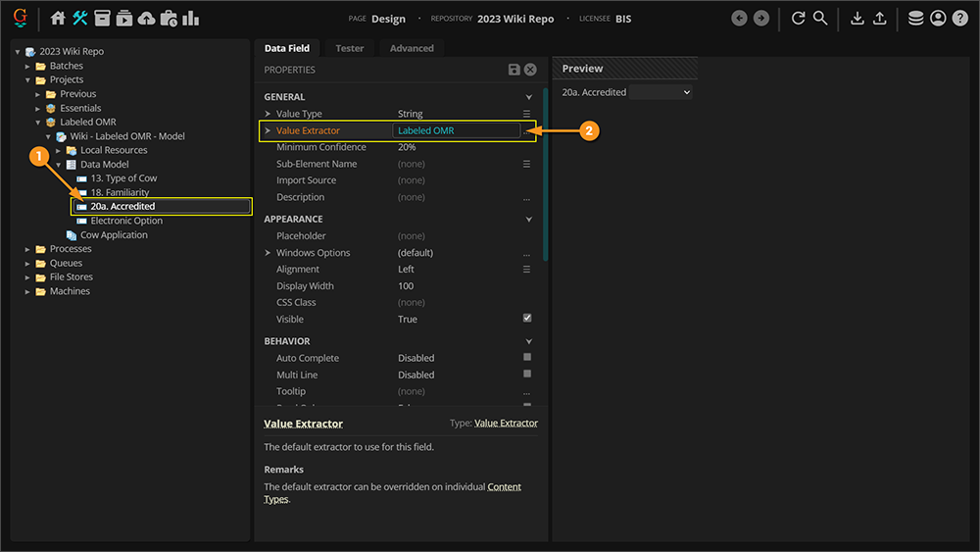Enable the Multi Line checkbox
This screenshot has height=552, width=980.
pyautogui.click(x=527, y=375)
